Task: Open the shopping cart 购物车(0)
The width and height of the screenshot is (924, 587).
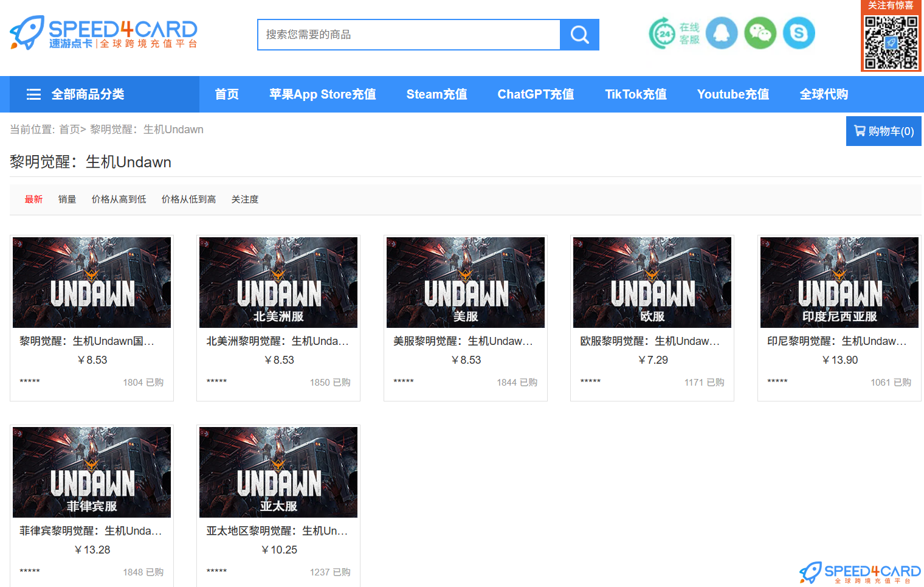Action: click(884, 131)
